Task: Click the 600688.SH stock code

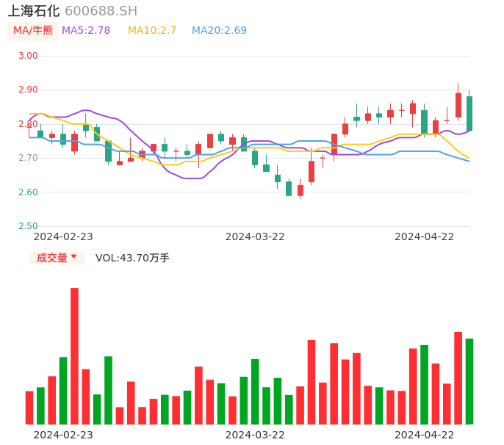Action: [x=101, y=11]
